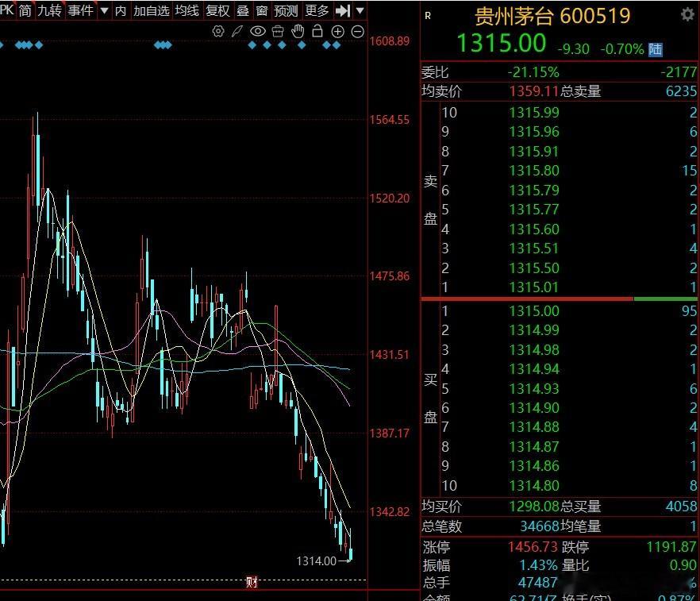Viewport: 700px width, 601px height.
Task: Open the dropdown arrow beside the skip icon
Action: pyautogui.click(x=360, y=10)
